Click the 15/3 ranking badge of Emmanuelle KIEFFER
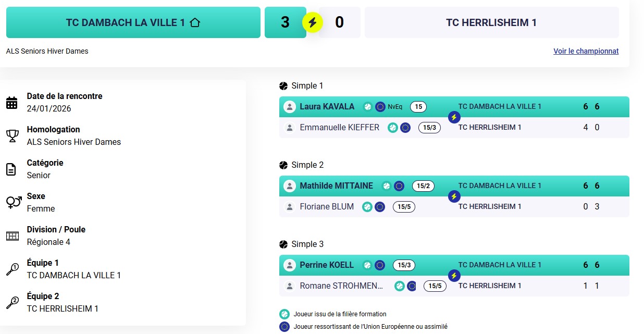The image size is (644, 334). click(429, 128)
